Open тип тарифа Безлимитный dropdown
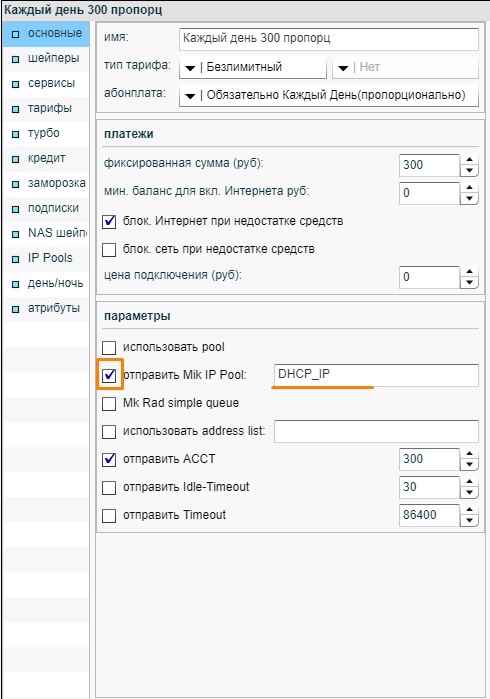490x699 pixels. pos(252,67)
